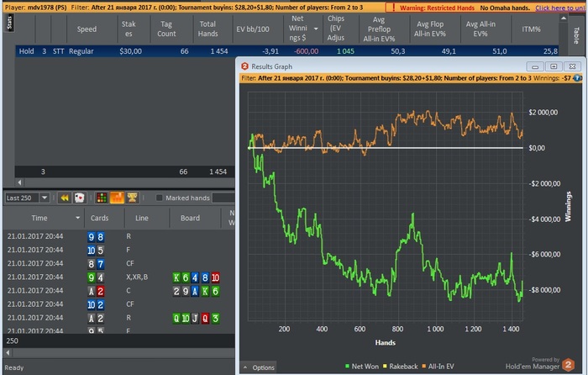Click the replay hands double-arrow icon
Viewport: 588px width, 375px height.
pyautogui.click(x=65, y=198)
